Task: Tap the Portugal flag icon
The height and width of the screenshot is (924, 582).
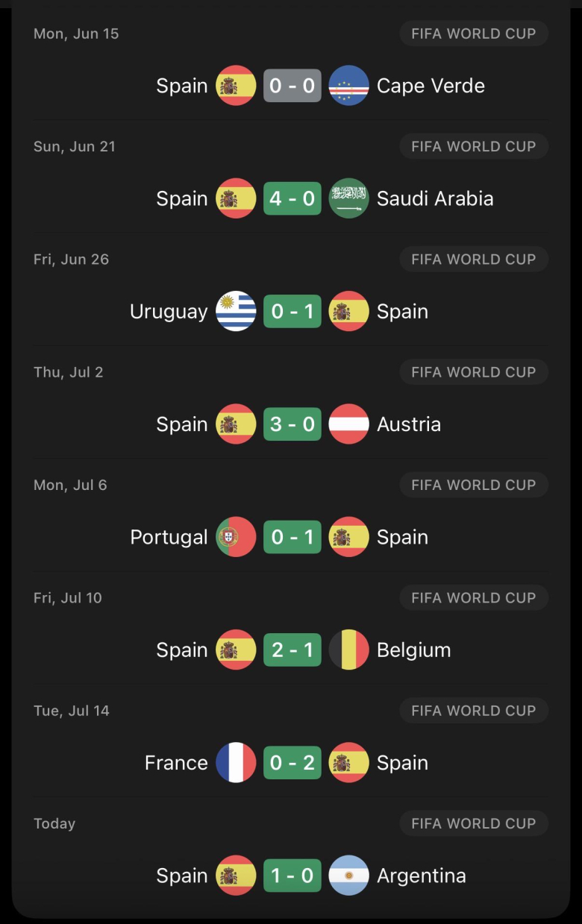Action: point(236,537)
